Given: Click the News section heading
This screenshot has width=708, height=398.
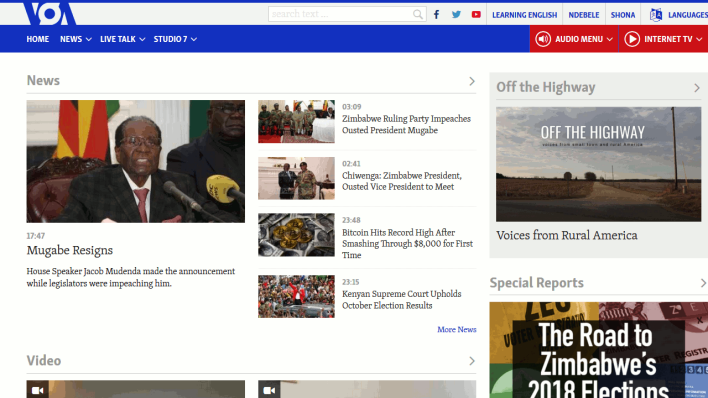Looking at the screenshot, I should (43, 80).
